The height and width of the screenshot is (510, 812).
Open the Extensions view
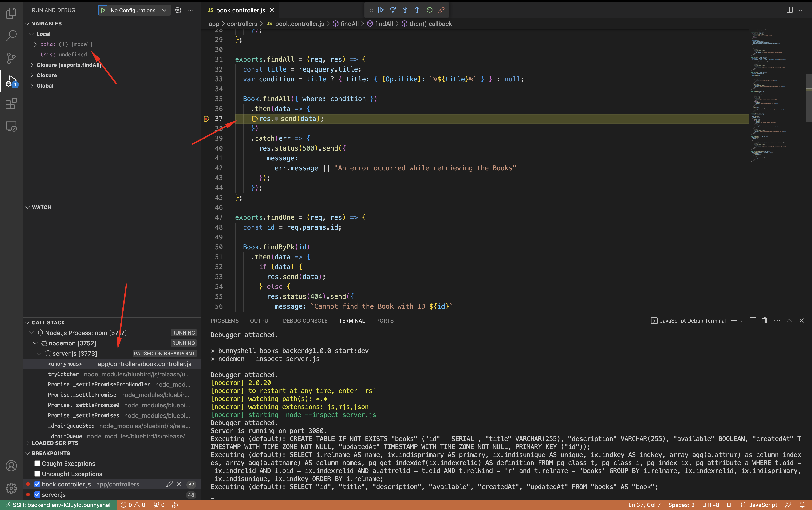(11, 104)
